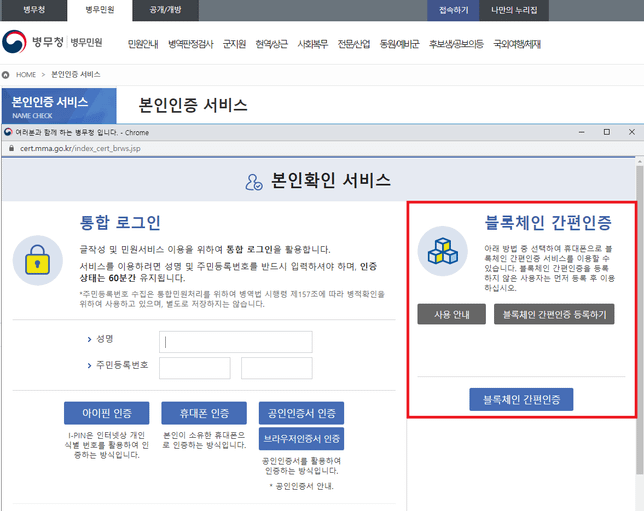Click the 아이핀 인증 button

click(107, 413)
